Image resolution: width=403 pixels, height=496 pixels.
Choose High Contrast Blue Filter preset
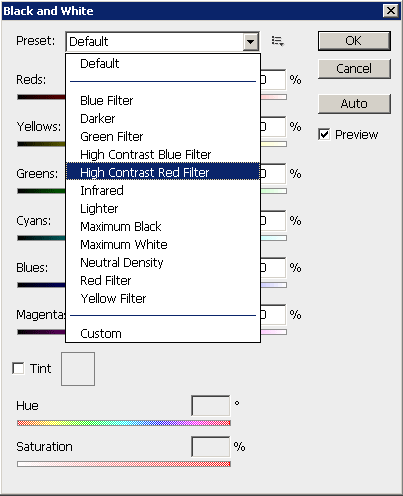[163, 154]
